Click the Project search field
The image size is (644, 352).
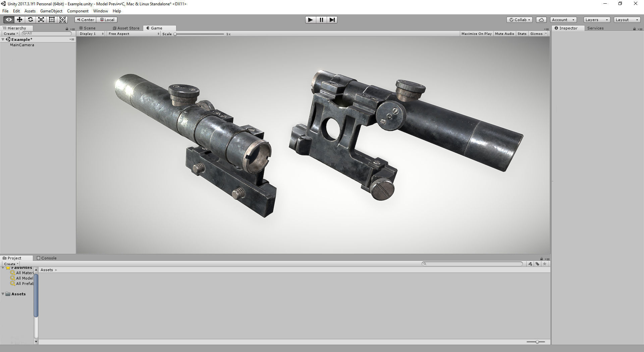(x=472, y=264)
